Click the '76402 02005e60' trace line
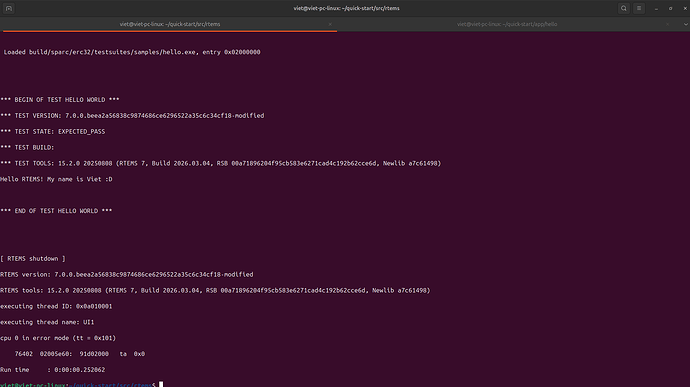Image resolution: width=690 pixels, height=387 pixels. point(80,354)
